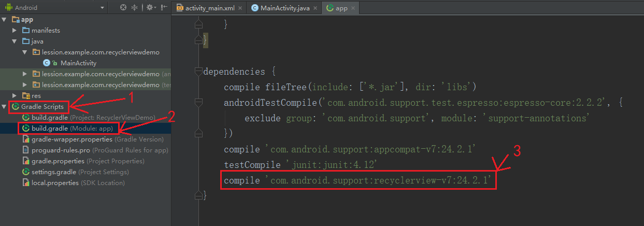Click the Android robot icon in panel header
Viewport: 644px width, 226px height.
(x=8, y=7)
